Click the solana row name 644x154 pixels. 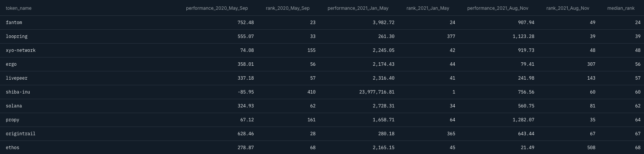[x=14, y=106]
